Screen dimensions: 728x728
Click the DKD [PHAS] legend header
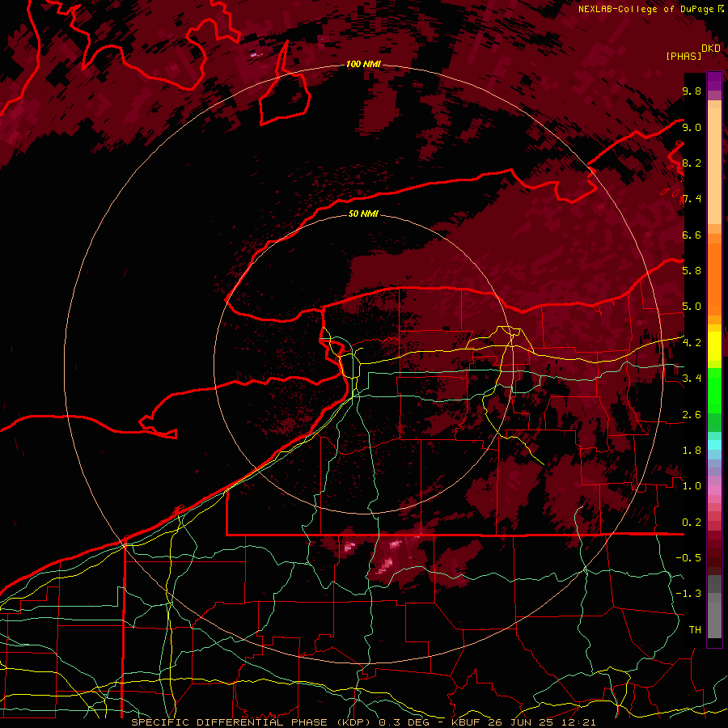pyautogui.click(x=693, y=53)
